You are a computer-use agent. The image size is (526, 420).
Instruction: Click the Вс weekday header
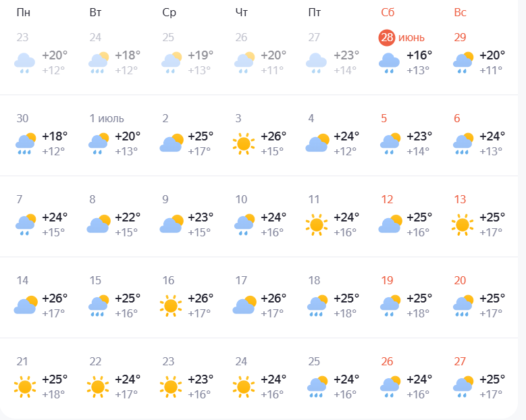tap(461, 13)
